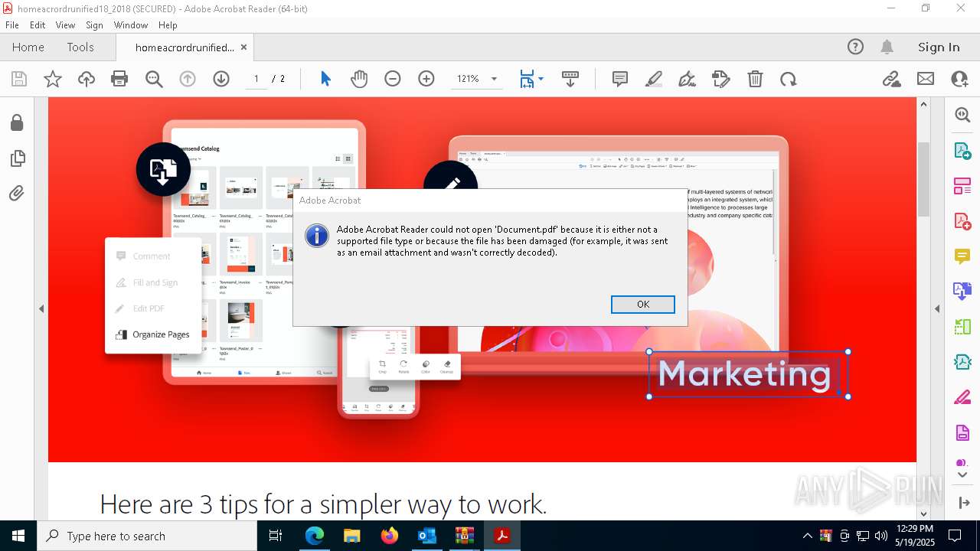The image size is (980, 551).
Task: Open the Edit menu
Action: click(x=38, y=25)
